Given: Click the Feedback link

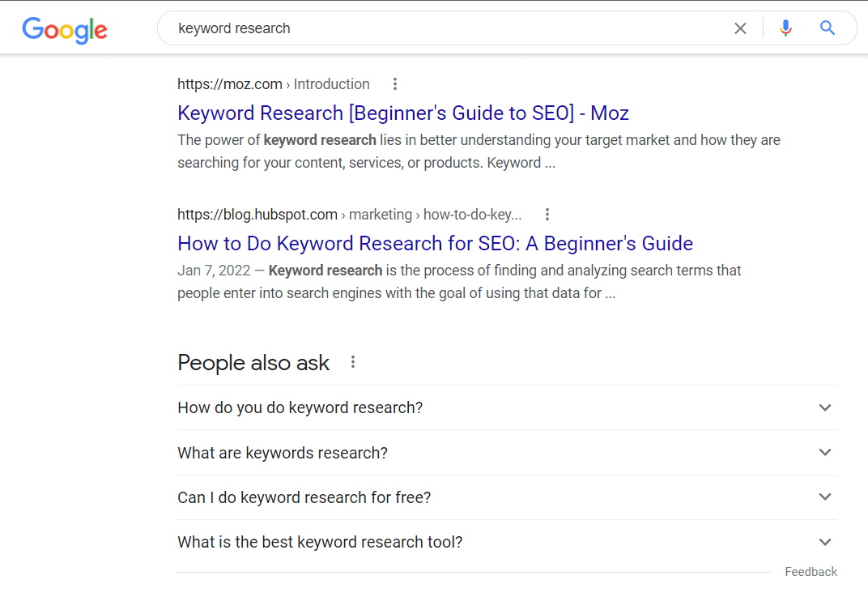Looking at the screenshot, I should (811, 571).
